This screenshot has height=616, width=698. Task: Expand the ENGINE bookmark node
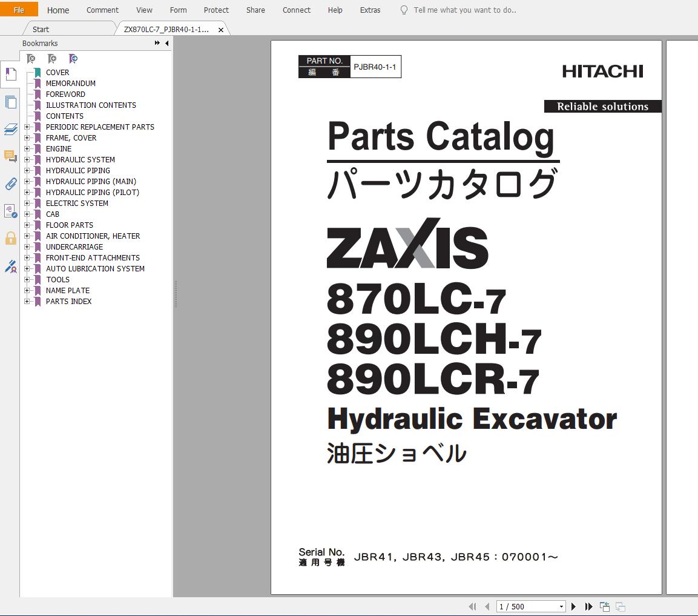tap(27, 149)
